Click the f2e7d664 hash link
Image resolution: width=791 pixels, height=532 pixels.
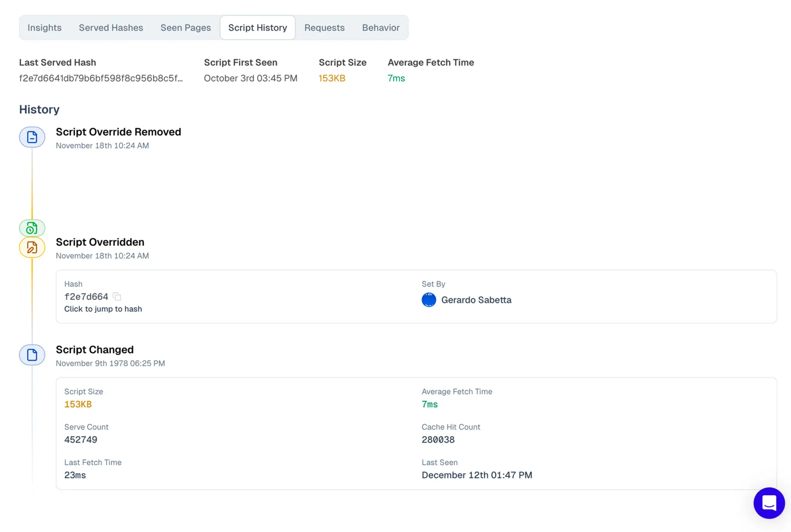click(86, 297)
